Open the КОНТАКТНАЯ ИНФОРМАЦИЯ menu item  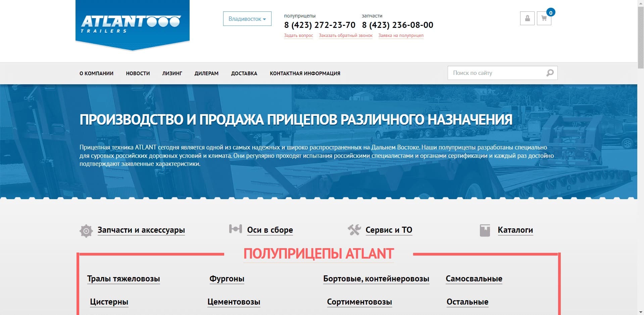tap(305, 73)
